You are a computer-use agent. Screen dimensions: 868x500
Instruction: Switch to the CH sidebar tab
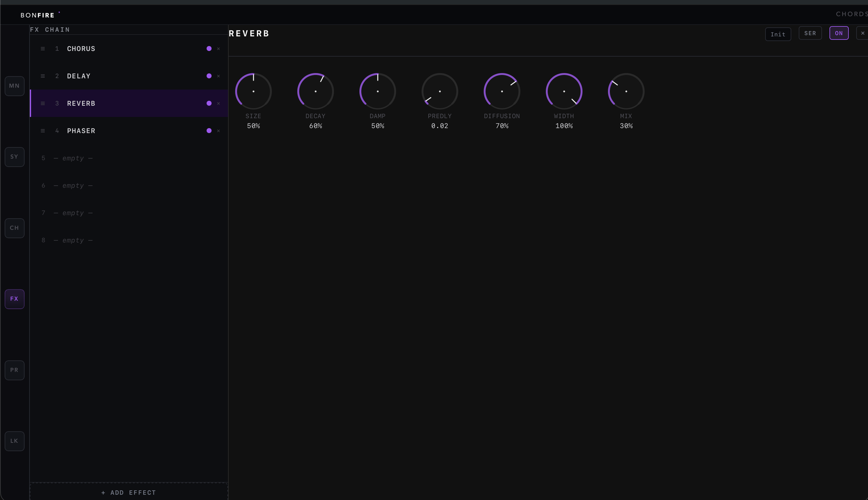(x=14, y=228)
